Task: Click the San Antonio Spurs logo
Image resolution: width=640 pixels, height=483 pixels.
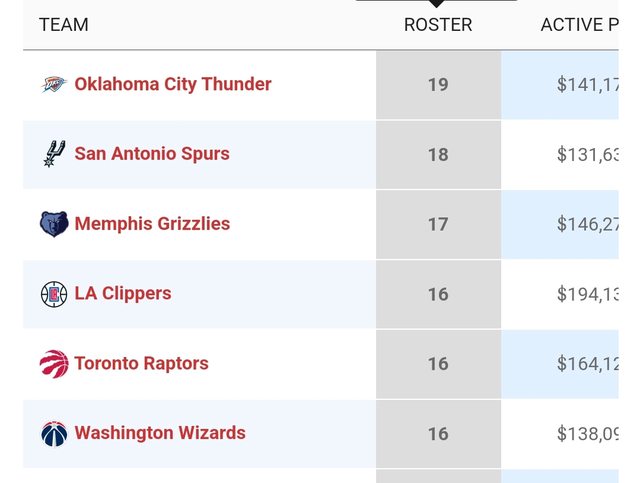Action: click(54, 154)
